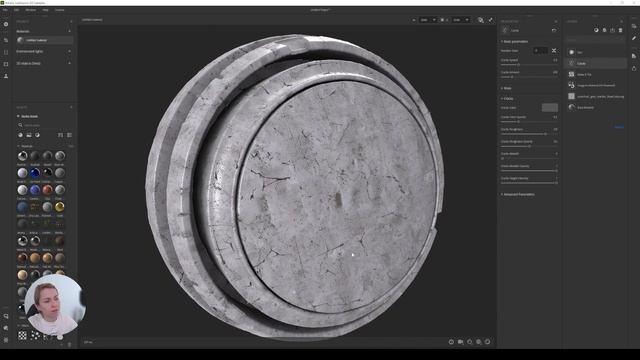
Task: Open the comment icon at bottom-left sidebar
Action: tap(6, 316)
